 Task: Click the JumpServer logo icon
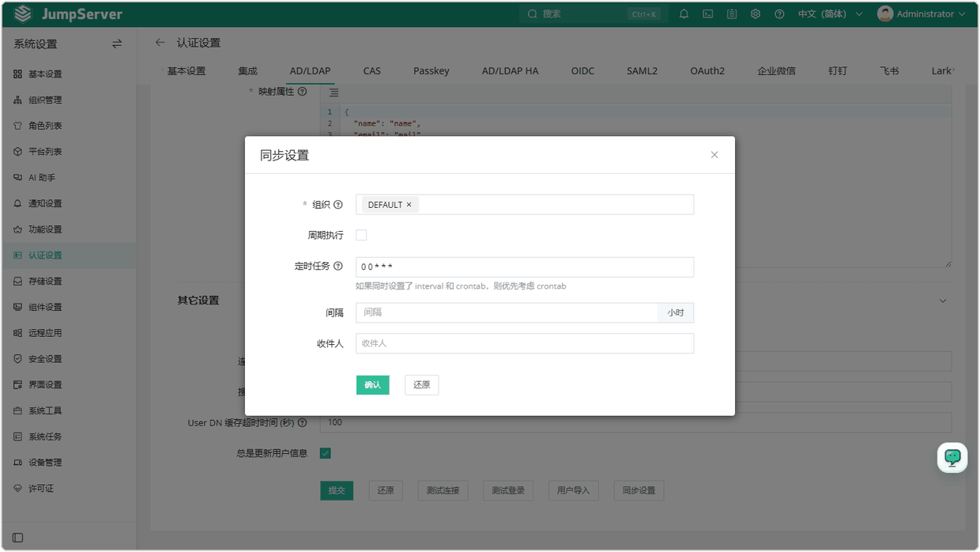(x=23, y=14)
